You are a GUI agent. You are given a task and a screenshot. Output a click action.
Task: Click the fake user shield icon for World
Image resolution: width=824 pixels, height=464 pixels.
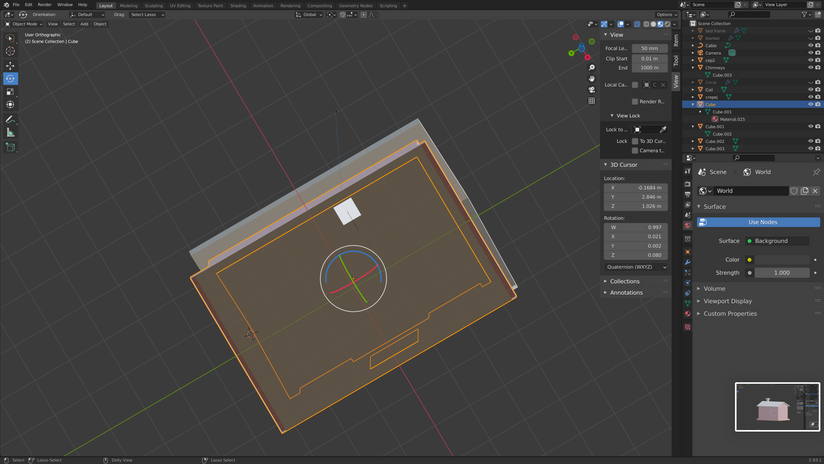(794, 191)
